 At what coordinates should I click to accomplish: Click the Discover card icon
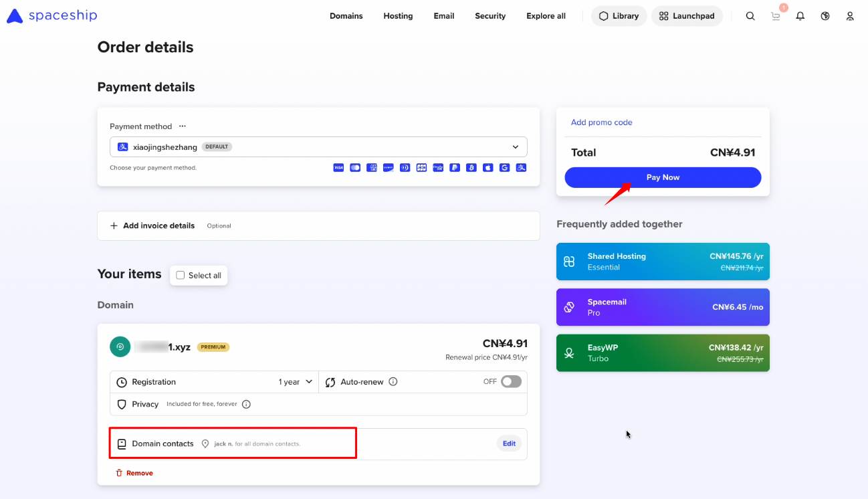click(x=389, y=167)
